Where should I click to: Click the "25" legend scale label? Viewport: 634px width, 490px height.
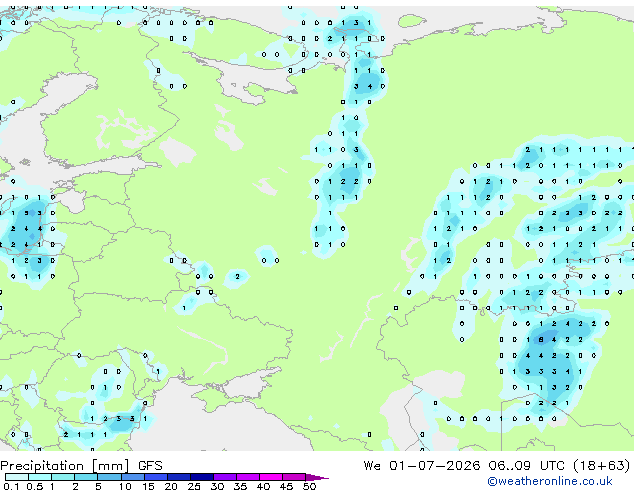coord(194,486)
